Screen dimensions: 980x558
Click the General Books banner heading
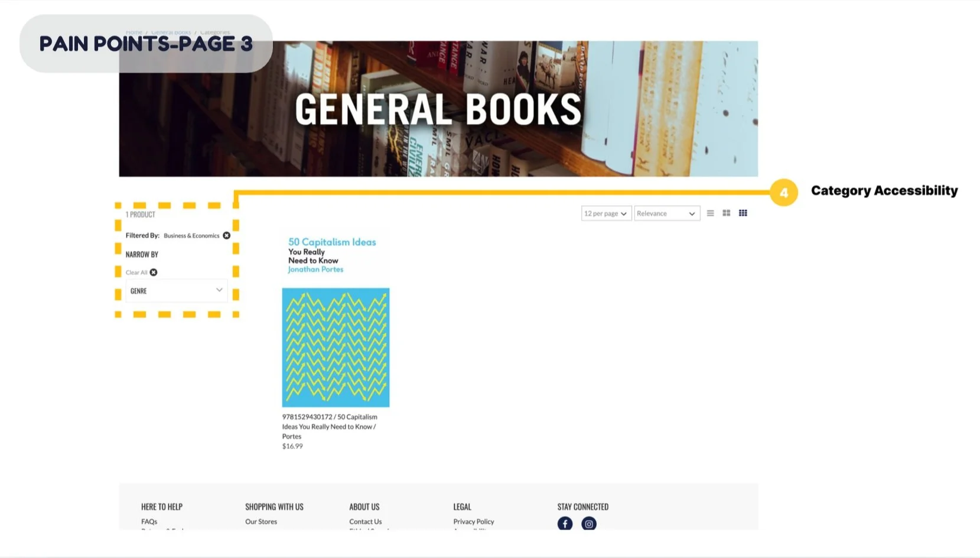[438, 109]
